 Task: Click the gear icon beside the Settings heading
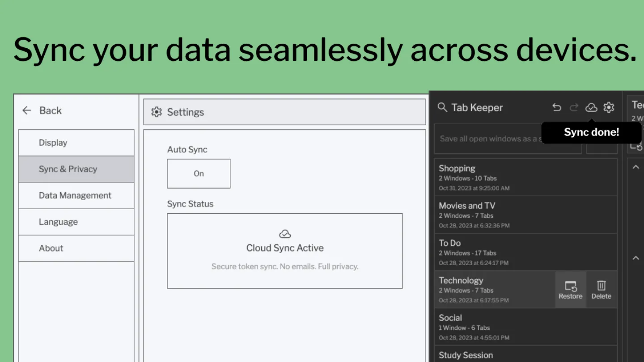tap(157, 112)
